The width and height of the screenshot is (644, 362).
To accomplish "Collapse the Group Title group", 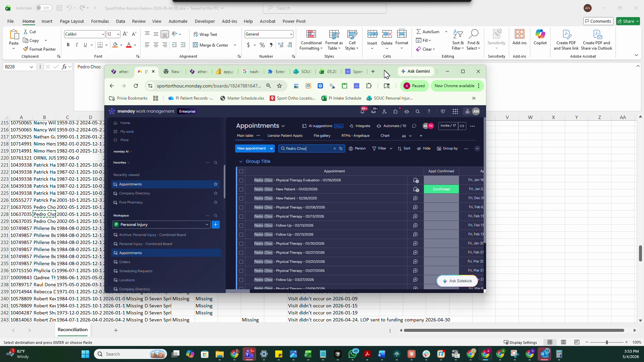I will (240, 162).
